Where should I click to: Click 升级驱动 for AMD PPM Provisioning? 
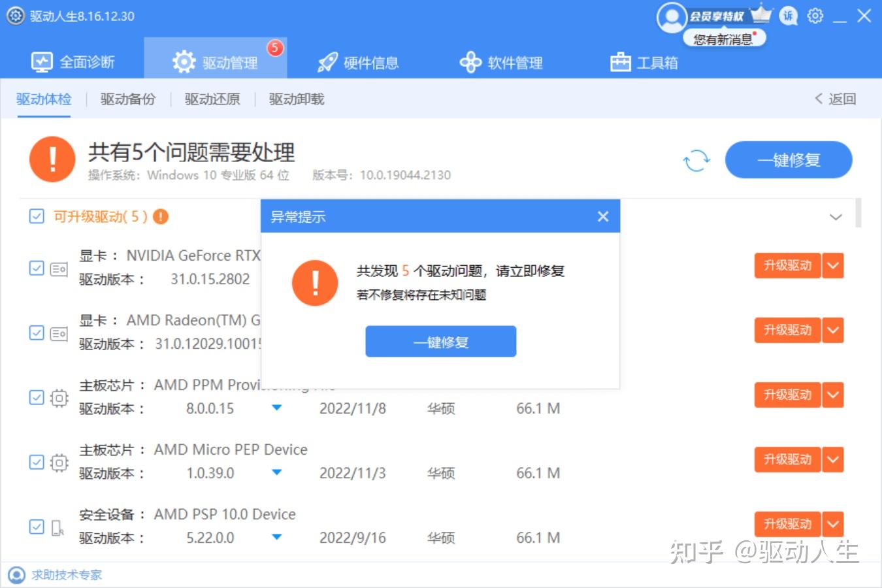pyautogui.click(x=787, y=395)
